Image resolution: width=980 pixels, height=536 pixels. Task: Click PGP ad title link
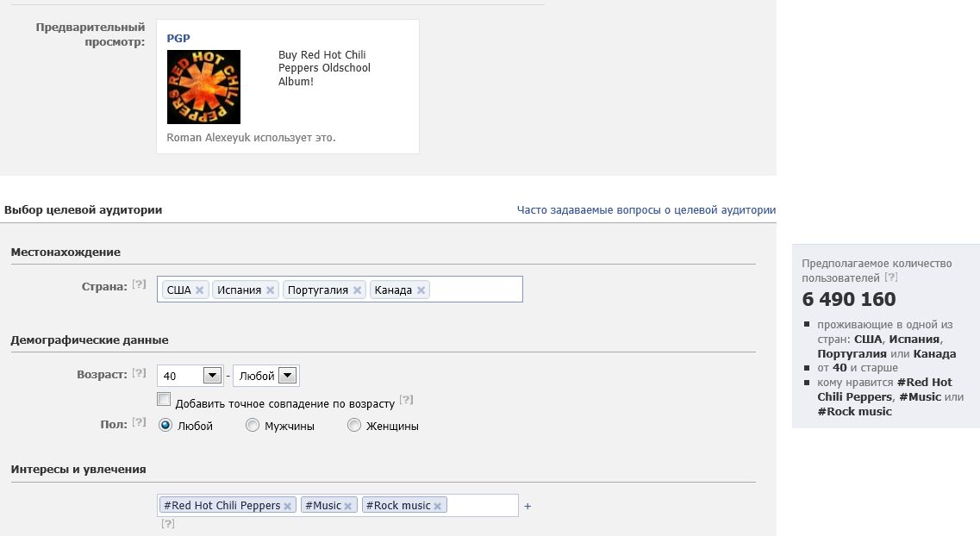tap(178, 38)
